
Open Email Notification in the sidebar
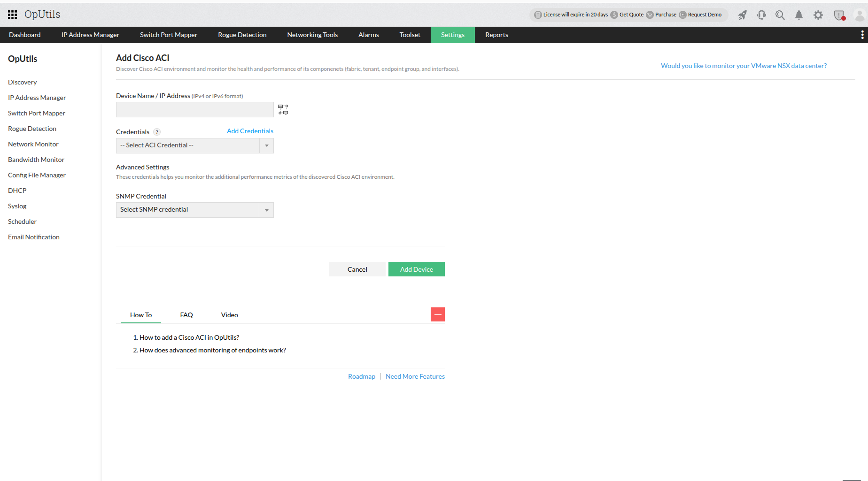[x=34, y=237]
